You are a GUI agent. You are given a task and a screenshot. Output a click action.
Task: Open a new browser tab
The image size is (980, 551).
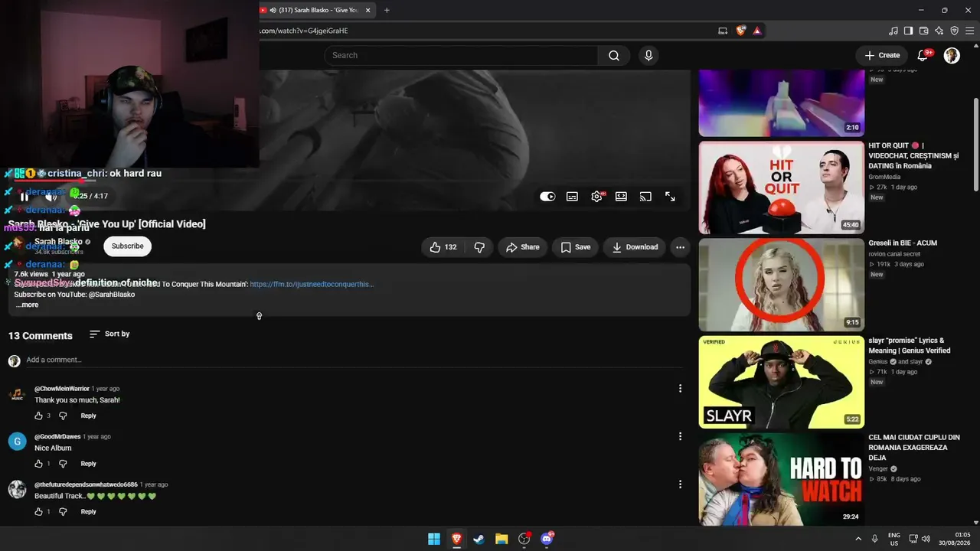pyautogui.click(x=387, y=10)
